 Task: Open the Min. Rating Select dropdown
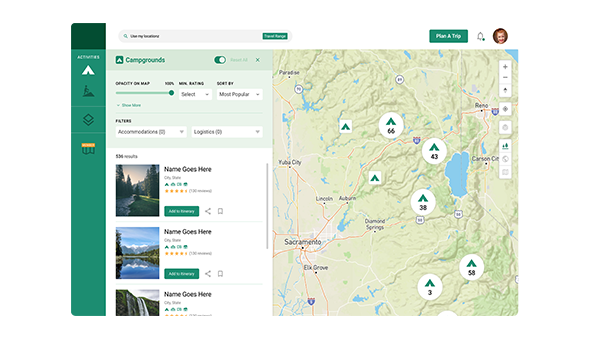coord(195,94)
